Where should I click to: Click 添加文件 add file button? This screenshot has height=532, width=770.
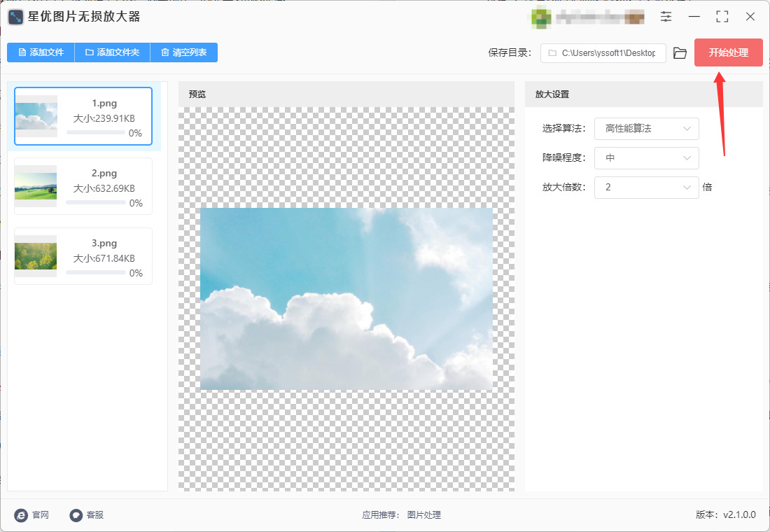[41, 52]
